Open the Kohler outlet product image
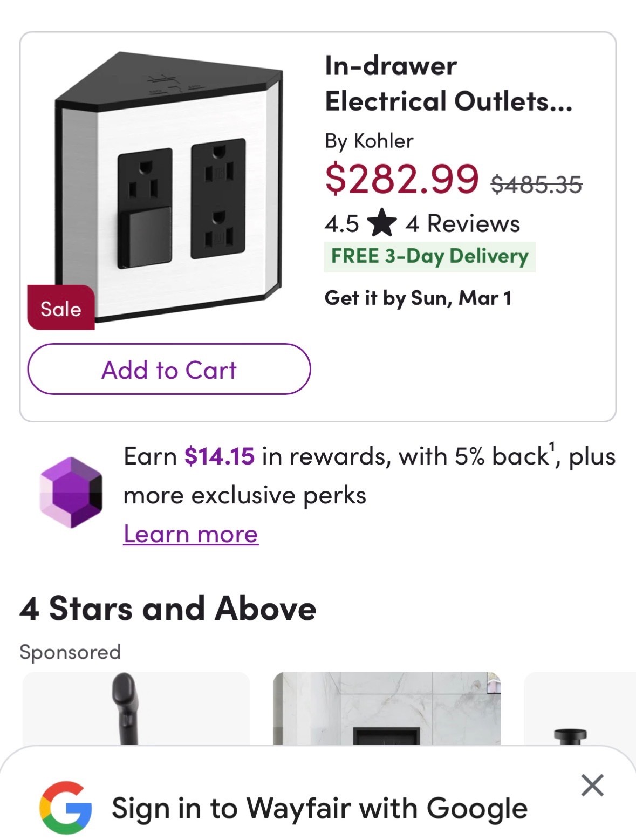The height and width of the screenshot is (840, 636). (168, 187)
